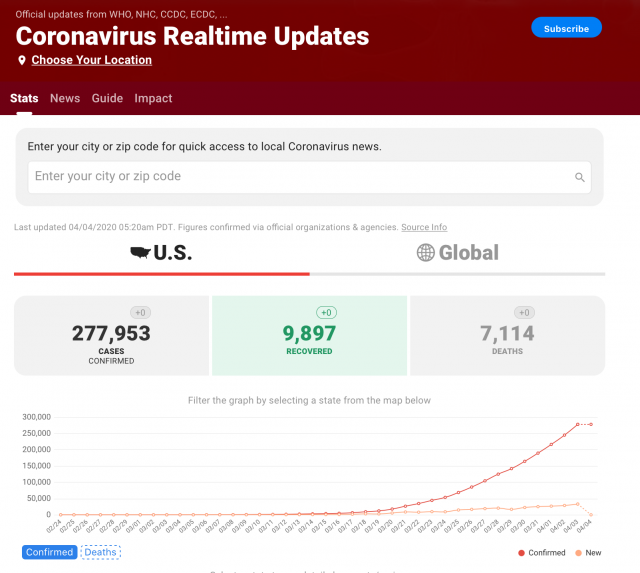The image size is (640, 573).
Task: Click the Coronavirus Realtime Updates title
Action: click(192, 37)
